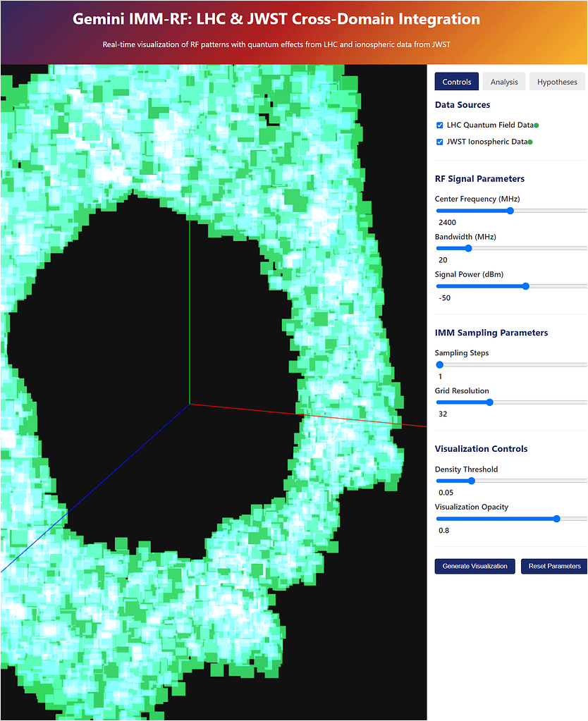588x721 pixels.
Task: Click the page title heading text
Action: (276, 20)
